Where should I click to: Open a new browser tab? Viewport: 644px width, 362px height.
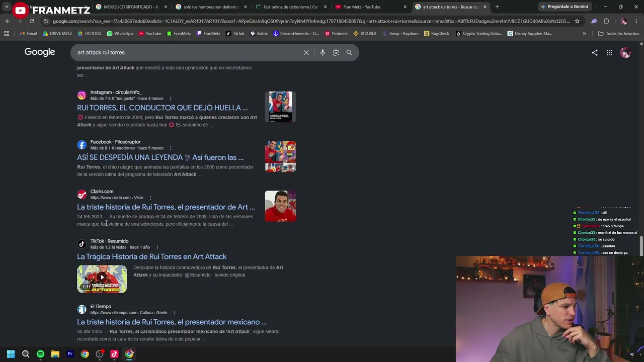coord(497,7)
